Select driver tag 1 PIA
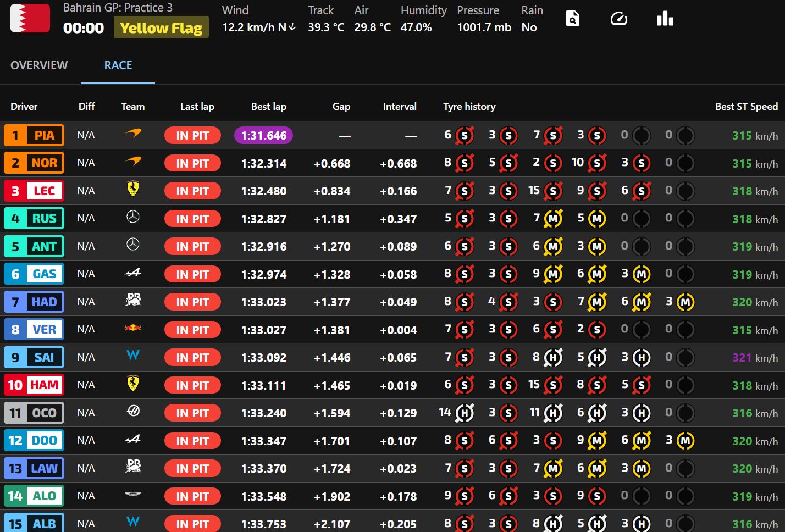The image size is (785, 532). [x=34, y=135]
